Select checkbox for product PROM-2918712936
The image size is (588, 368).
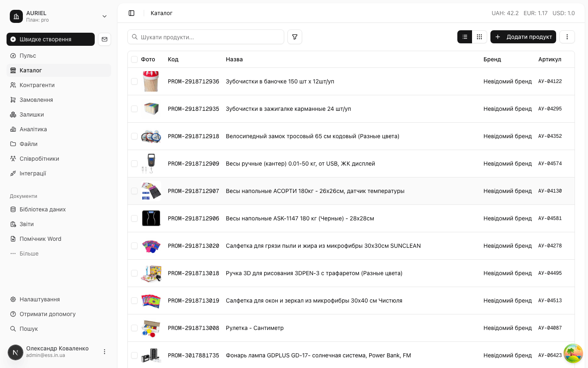pyautogui.click(x=134, y=81)
